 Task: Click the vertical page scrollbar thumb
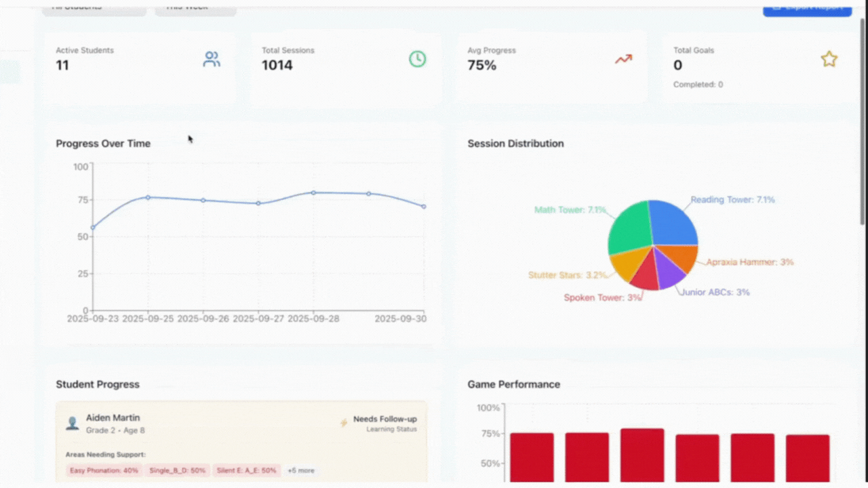click(863, 122)
